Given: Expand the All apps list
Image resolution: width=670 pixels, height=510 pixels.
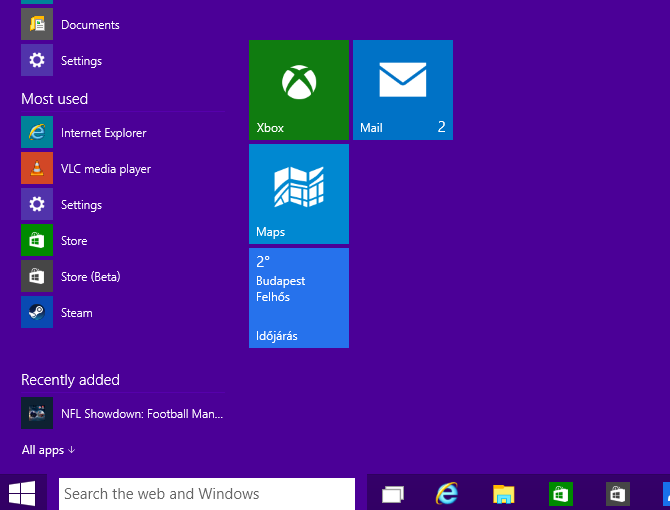Looking at the screenshot, I should coord(48,450).
